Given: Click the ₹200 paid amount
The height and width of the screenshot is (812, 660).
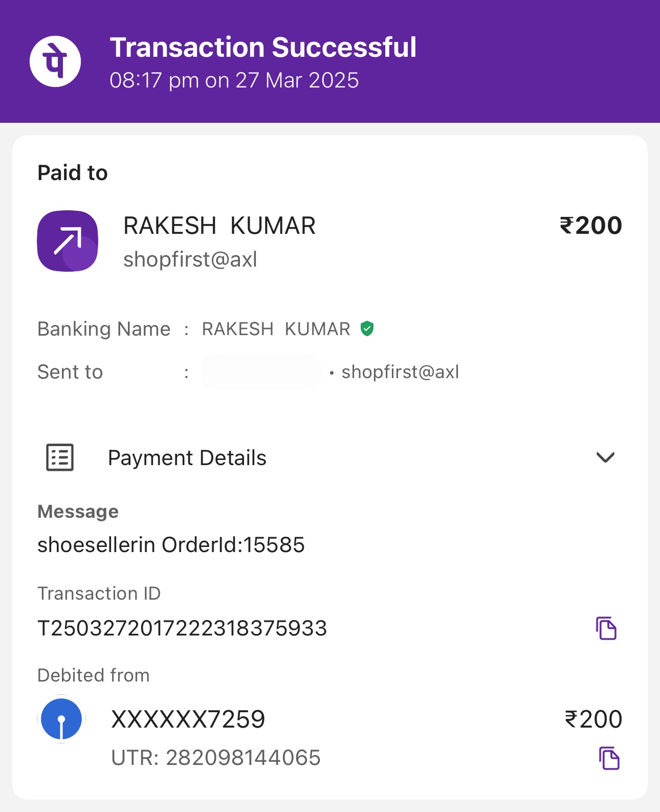Looking at the screenshot, I should click(591, 226).
